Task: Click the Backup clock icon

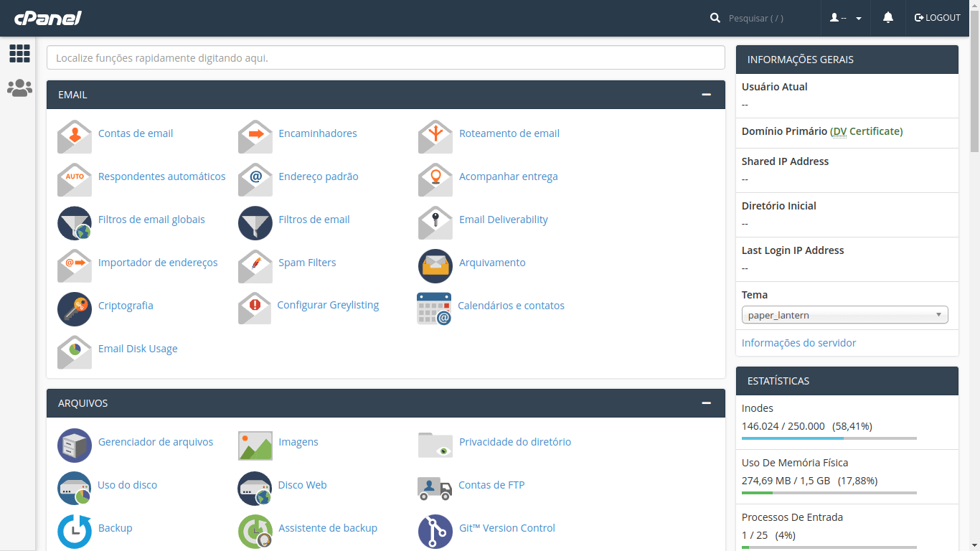Action: (x=75, y=531)
